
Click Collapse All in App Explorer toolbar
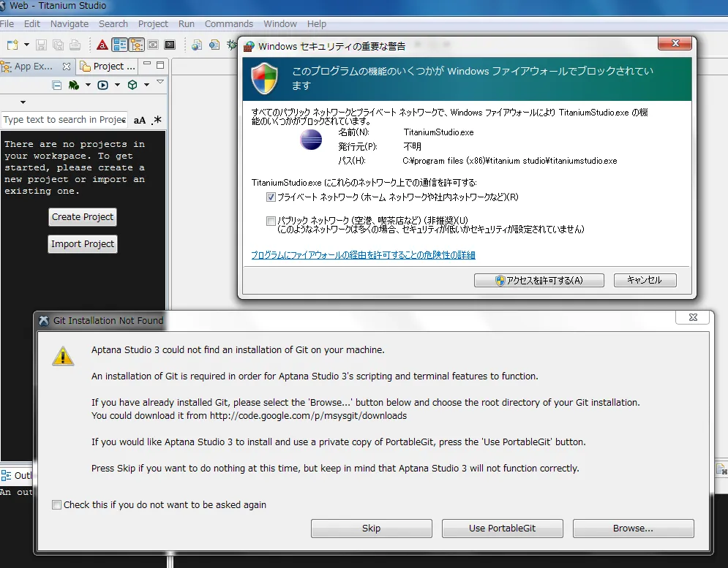tap(56, 85)
